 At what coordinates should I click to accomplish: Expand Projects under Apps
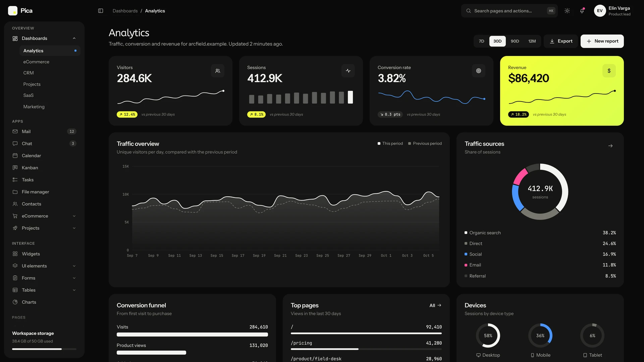44,228
